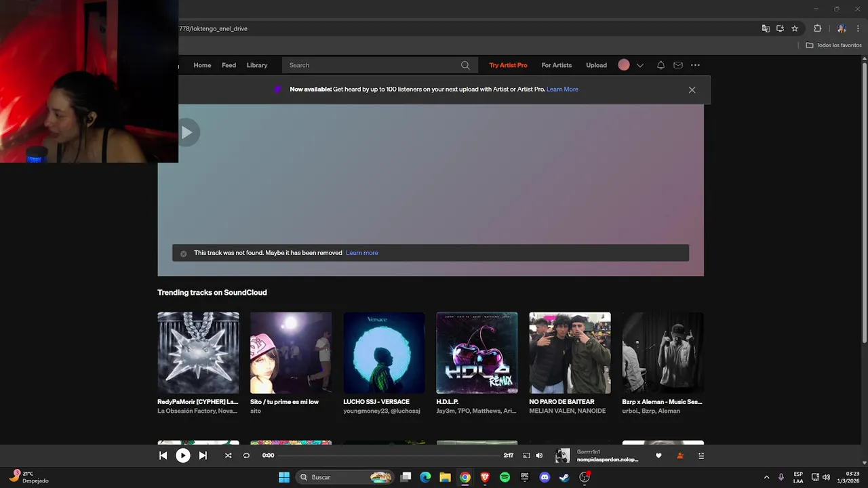The width and height of the screenshot is (868, 488).
Task: Toggle shuffle in the player bar
Action: point(228,455)
